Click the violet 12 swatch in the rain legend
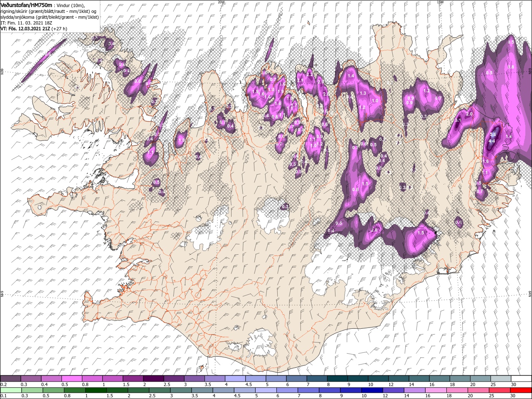 click(393, 390)
